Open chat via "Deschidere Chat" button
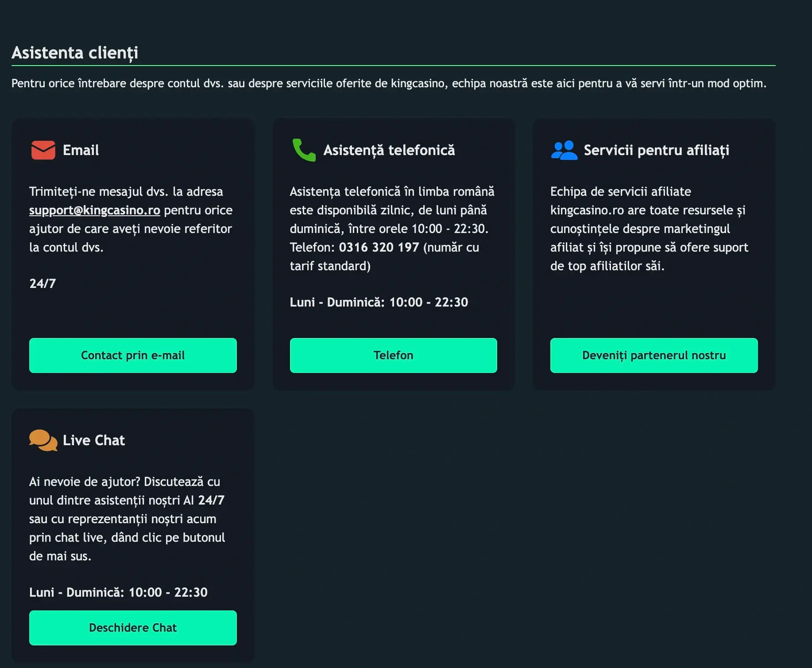 [x=133, y=628]
